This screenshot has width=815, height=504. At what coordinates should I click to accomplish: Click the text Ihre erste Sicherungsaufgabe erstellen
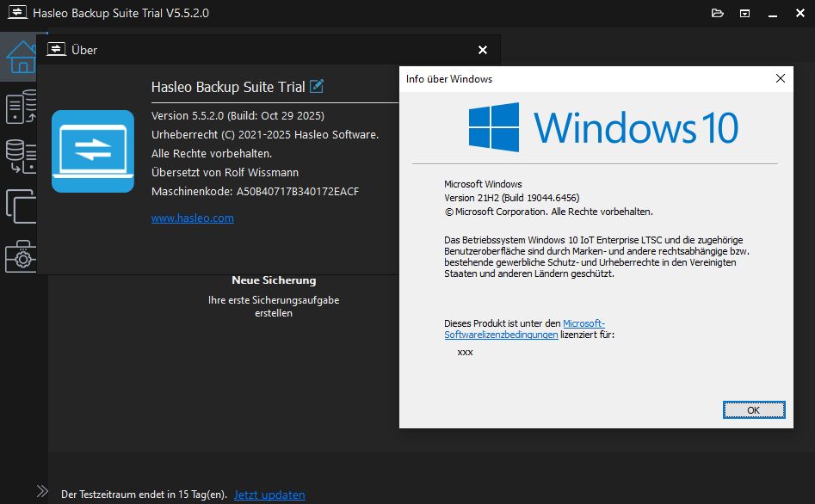pos(274,306)
